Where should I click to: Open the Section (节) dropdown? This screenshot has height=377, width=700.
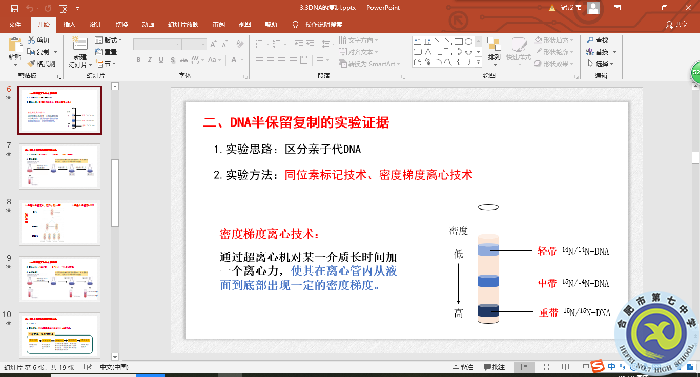[x=106, y=63]
